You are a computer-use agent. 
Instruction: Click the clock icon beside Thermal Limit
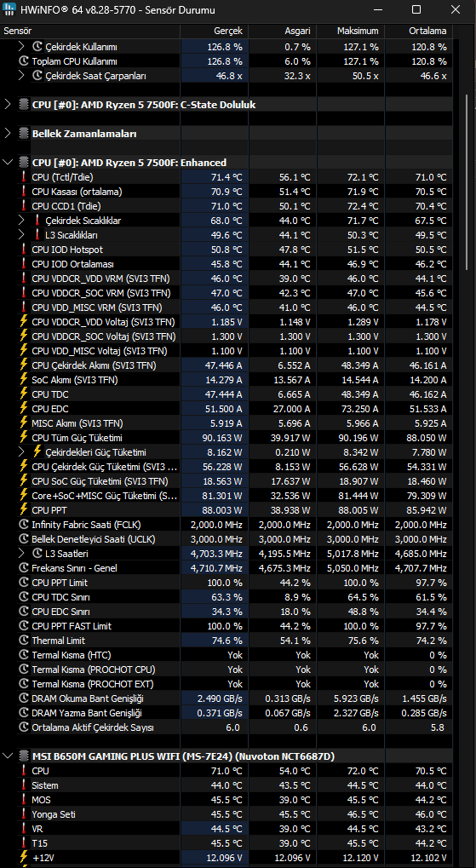point(24,641)
